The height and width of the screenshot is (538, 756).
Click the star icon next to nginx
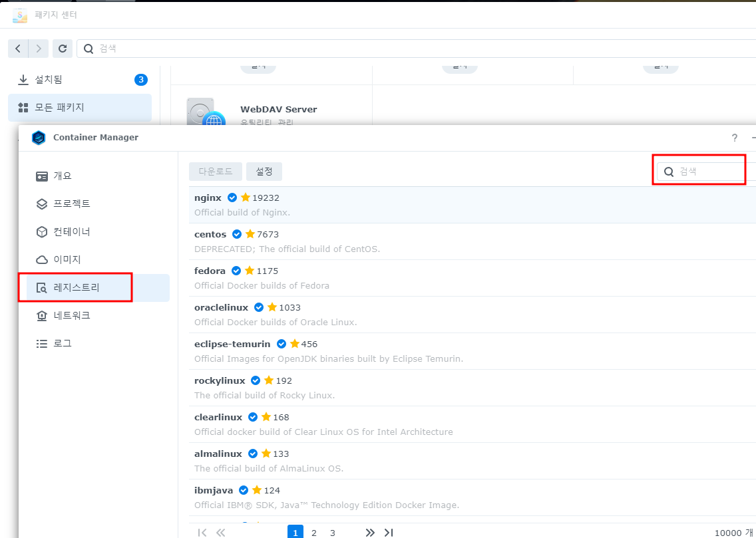[246, 198]
